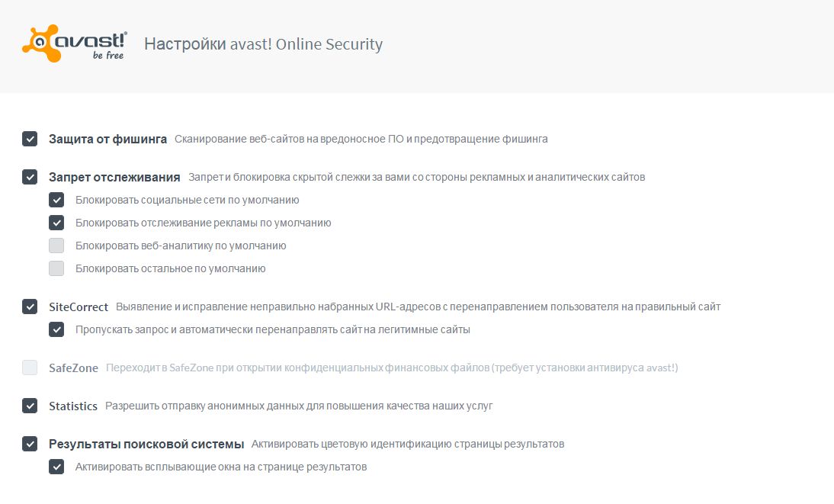Enable Блокировать веб-аналитику по умолчанию
The width and height of the screenshot is (834, 504).
pos(56,246)
